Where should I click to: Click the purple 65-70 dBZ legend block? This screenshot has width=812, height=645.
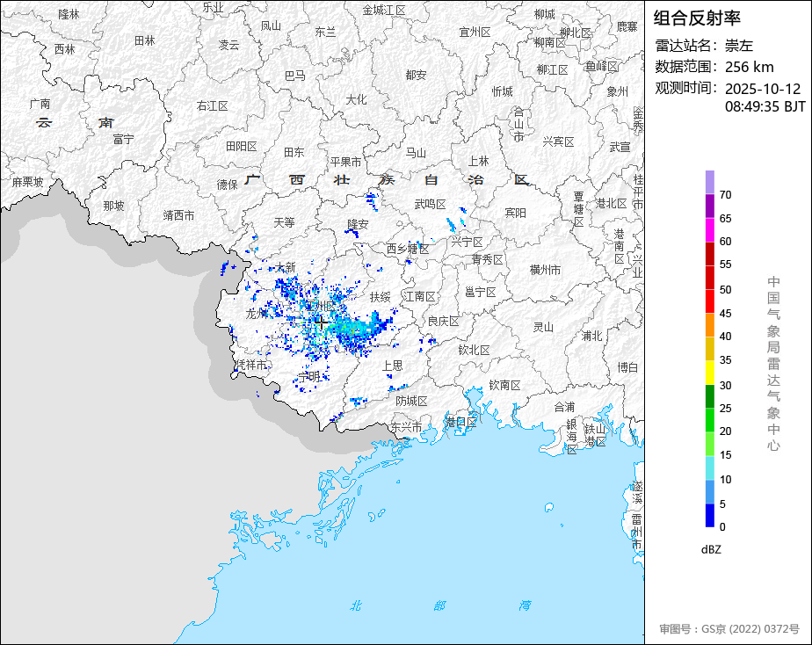point(709,206)
